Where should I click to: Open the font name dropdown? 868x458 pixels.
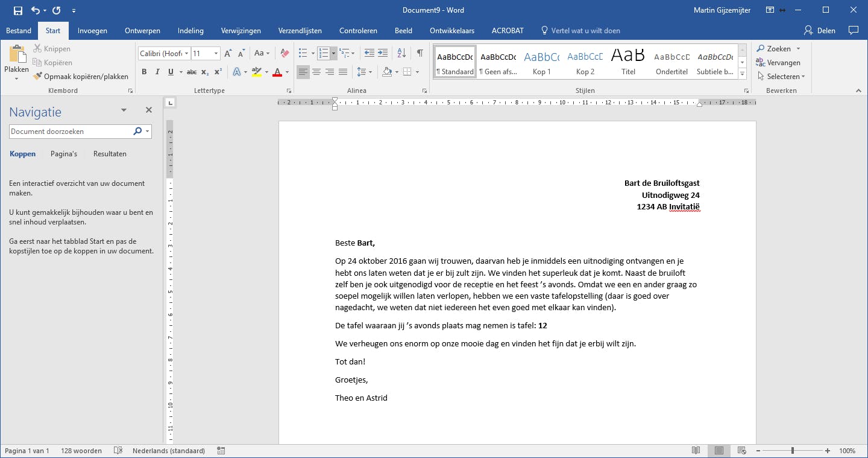(187, 54)
